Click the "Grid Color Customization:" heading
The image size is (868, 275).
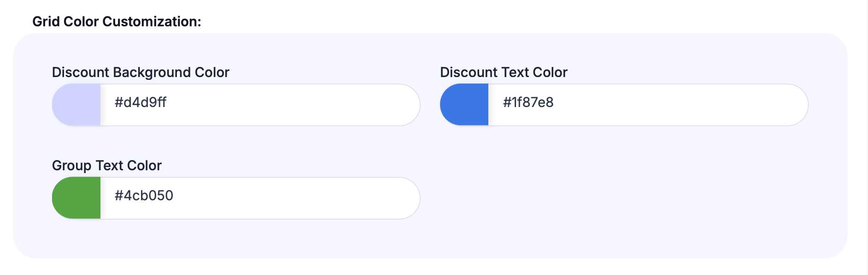coord(117,22)
